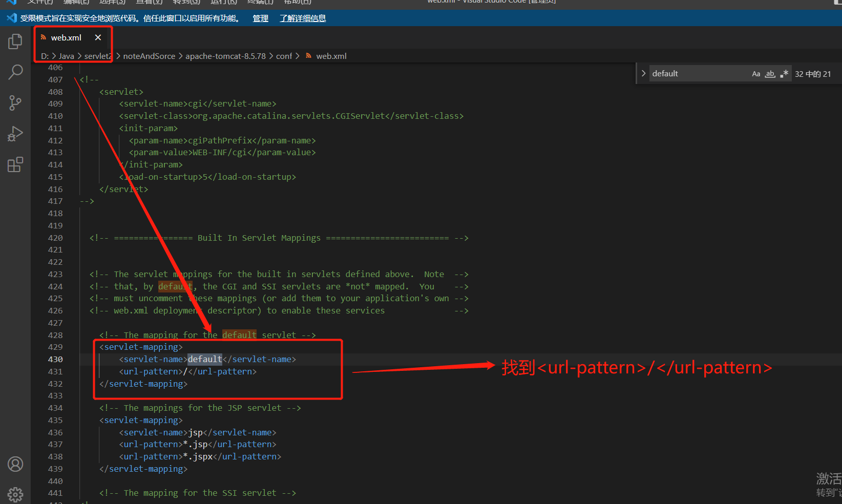Click 'cgiPathPrefix' param-name line

[222, 140]
